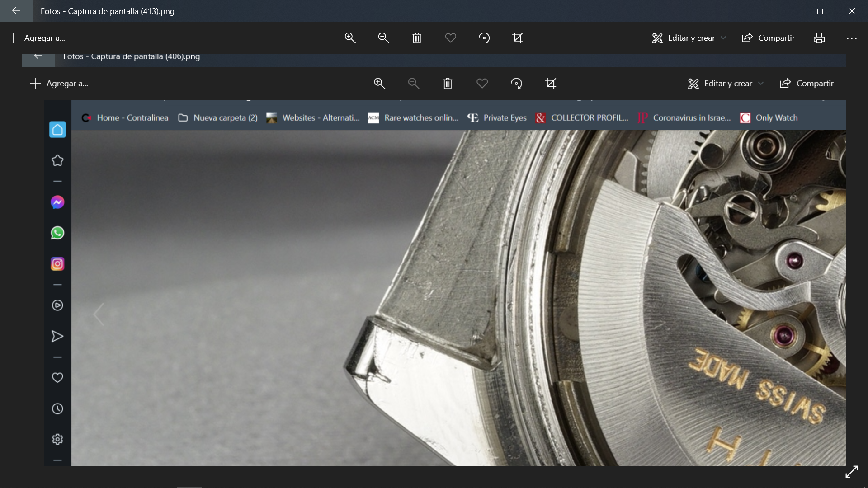Viewport: 868px width, 488px height.
Task: Open the crop tool icon
Action: (518, 38)
